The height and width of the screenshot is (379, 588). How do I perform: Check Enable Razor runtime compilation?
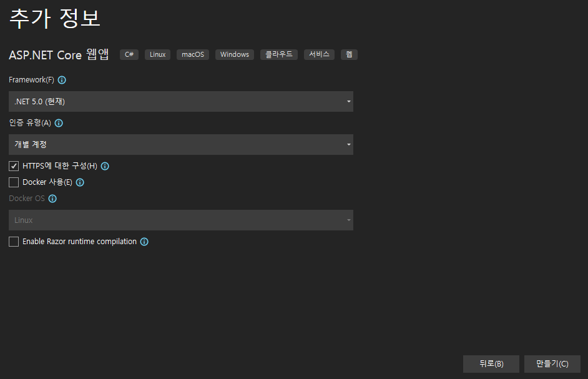point(14,242)
